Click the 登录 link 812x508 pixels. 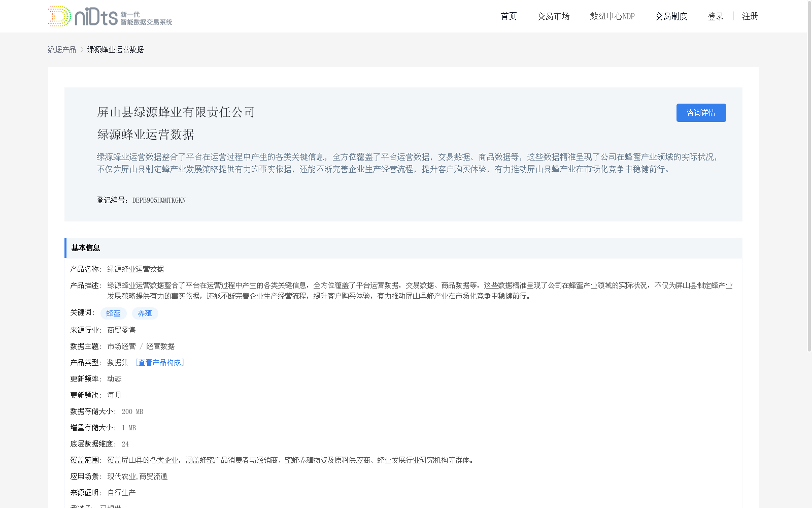pyautogui.click(x=716, y=16)
